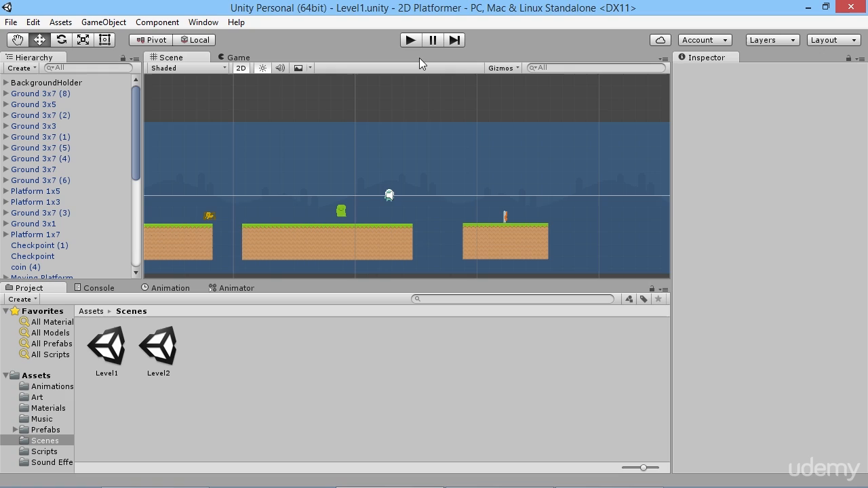Open Music folder
Screen dimensions: 868x488
[x=36, y=419]
